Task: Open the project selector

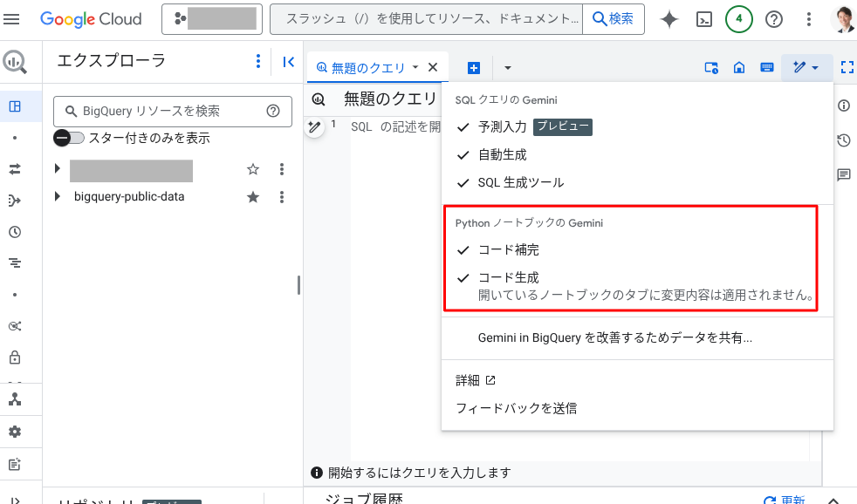Action: pos(212,19)
